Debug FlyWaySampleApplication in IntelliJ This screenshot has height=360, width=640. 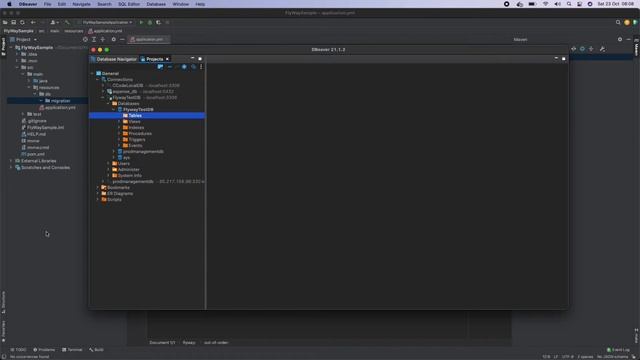tap(150, 22)
